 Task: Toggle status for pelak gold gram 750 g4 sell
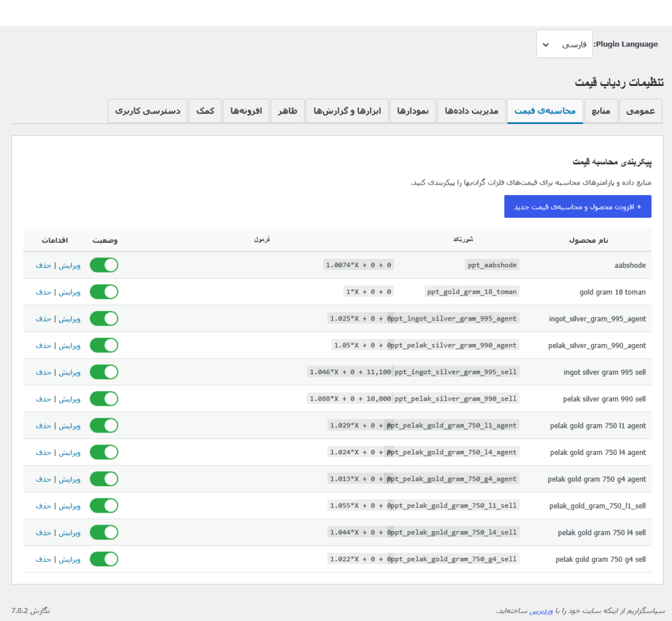[104, 559]
